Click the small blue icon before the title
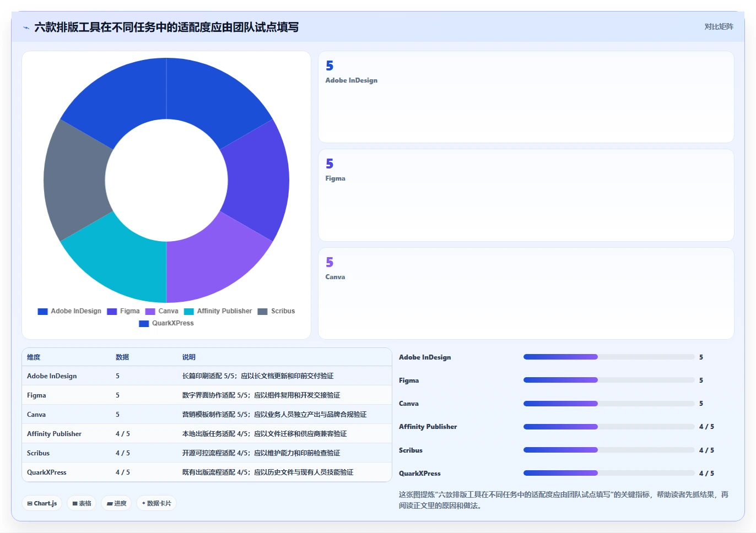The height and width of the screenshot is (533, 756). (26, 28)
